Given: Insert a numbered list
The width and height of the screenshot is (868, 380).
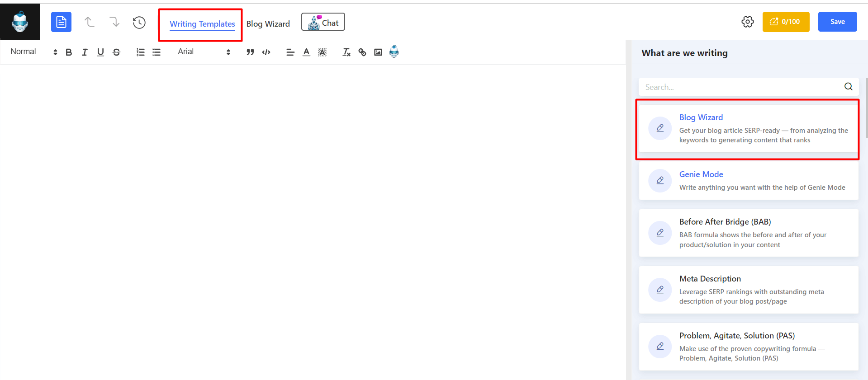Looking at the screenshot, I should (x=141, y=52).
